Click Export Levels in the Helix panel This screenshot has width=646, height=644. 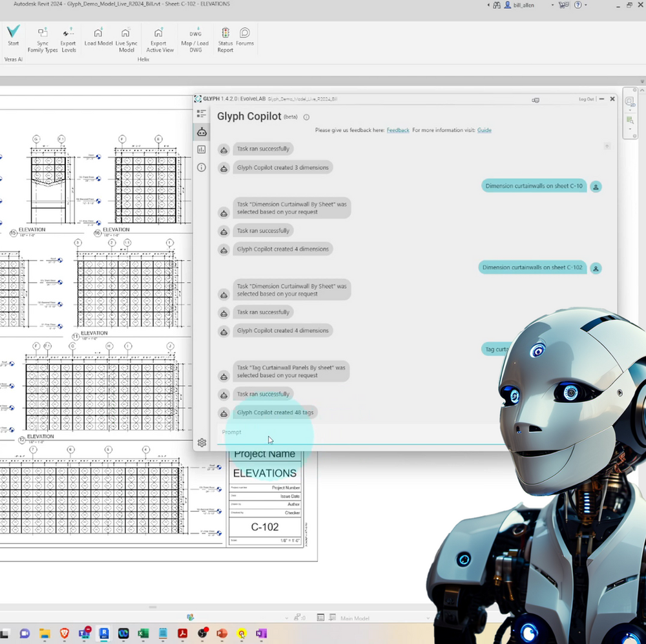(68, 39)
